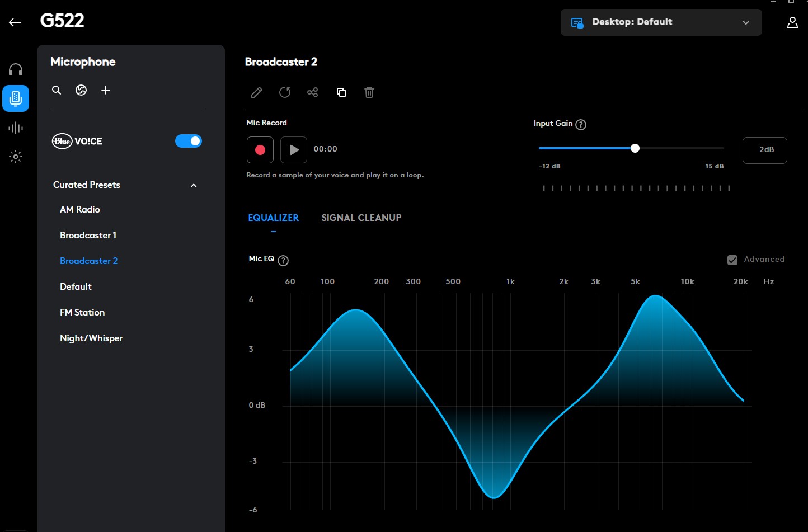Uncheck the Advanced checkbox
The width and height of the screenshot is (808, 532).
click(732, 260)
